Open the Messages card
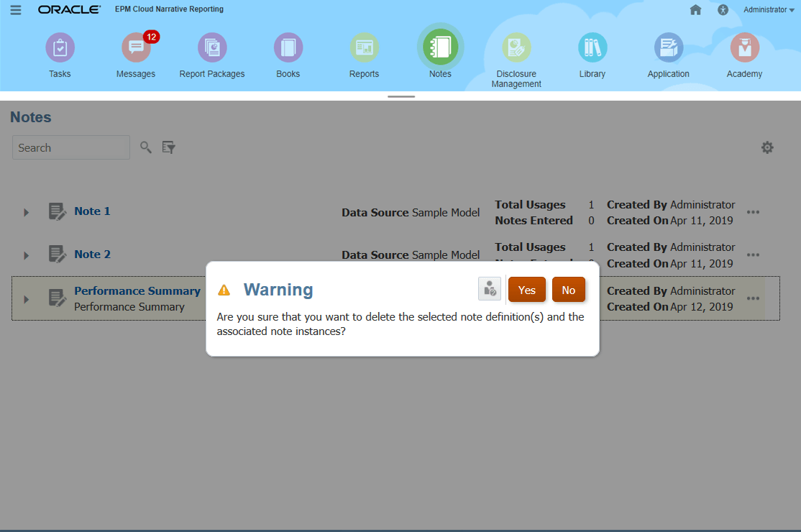The width and height of the screenshot is (801, 532). (136, 55)
